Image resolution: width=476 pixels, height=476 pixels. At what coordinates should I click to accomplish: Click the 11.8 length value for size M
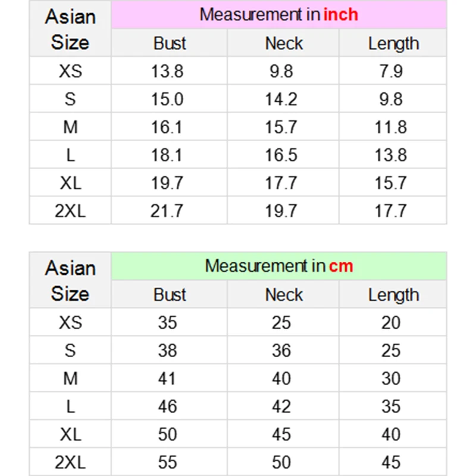[x=391, y=127]
